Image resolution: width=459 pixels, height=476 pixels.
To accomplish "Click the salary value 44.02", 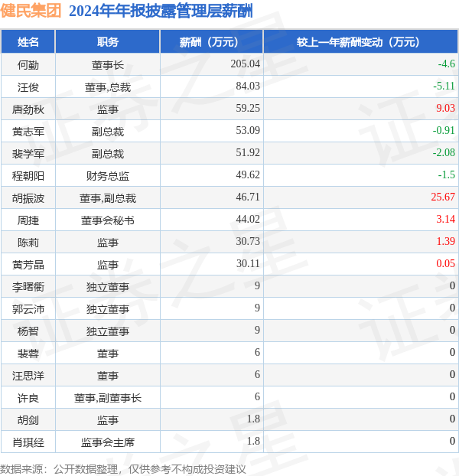I will 248,219.
